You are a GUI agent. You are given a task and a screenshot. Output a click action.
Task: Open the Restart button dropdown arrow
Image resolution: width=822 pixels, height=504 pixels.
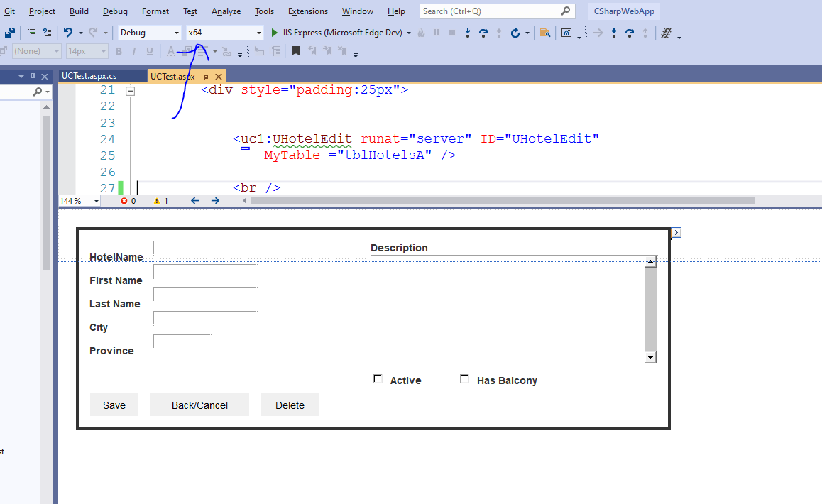tap(527, 33)
